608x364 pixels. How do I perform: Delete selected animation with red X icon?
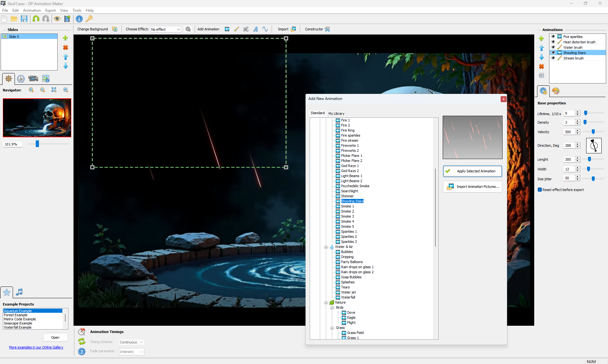point(541,66)
